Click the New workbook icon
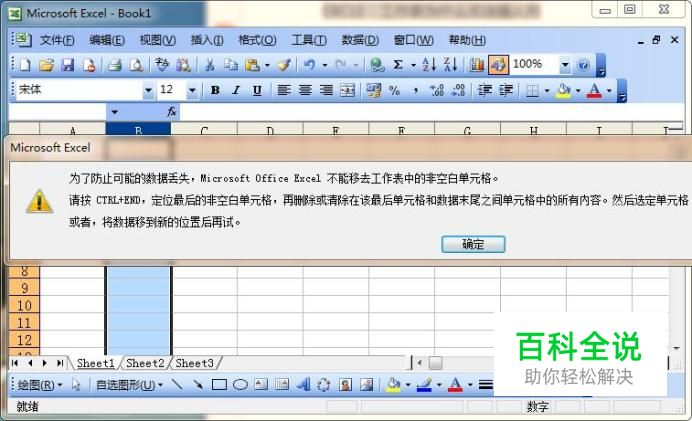The image size is (692, 421). point(25,65)
